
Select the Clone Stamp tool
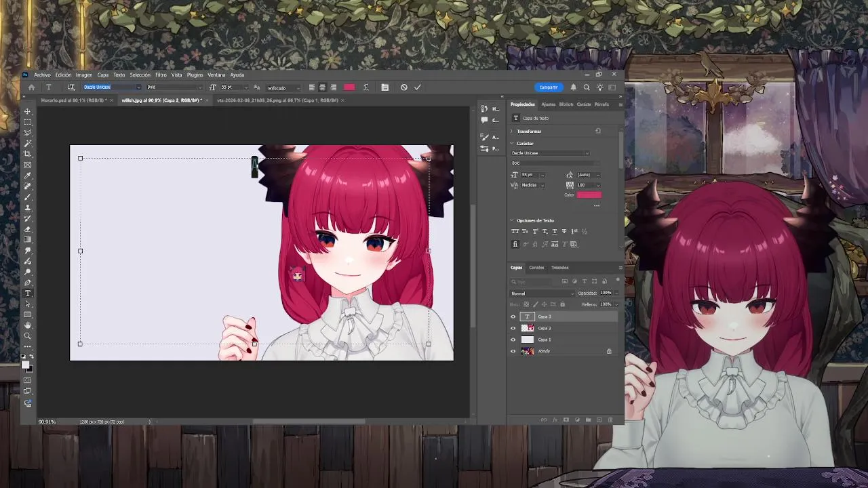tap(28, 207)
